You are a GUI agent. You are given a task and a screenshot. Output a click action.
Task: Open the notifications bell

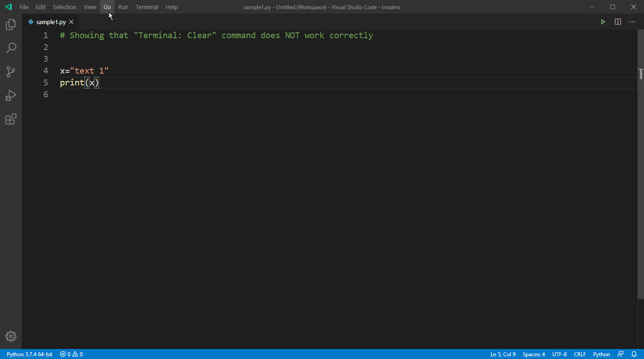click(x=634, y=354)
